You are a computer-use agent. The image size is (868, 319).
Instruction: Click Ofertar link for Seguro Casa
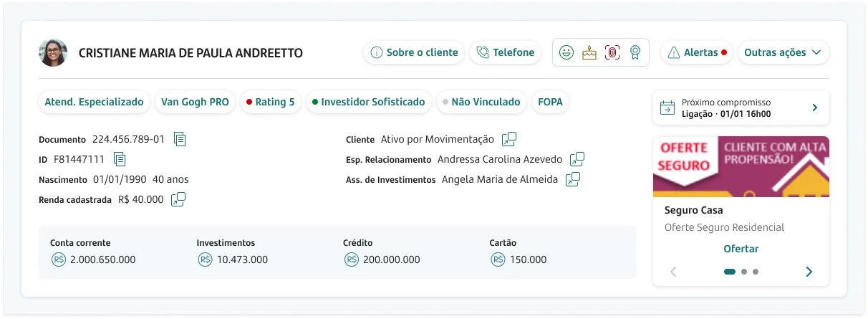coord(741,249)
